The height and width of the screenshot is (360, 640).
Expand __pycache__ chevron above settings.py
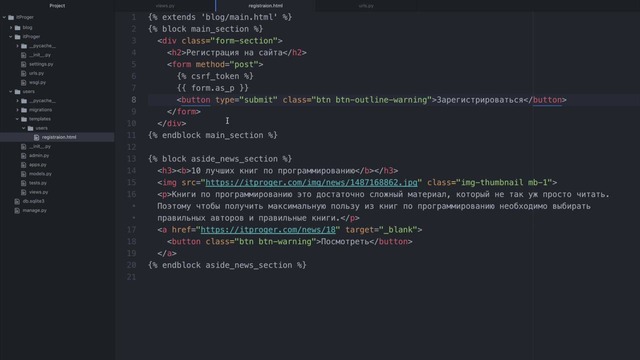pos(18,46)
